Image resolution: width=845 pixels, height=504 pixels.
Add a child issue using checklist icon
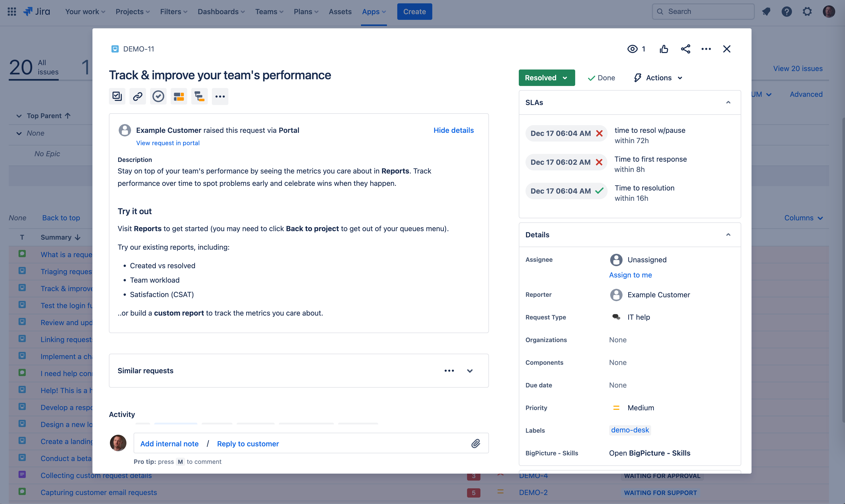coord(117,97)
